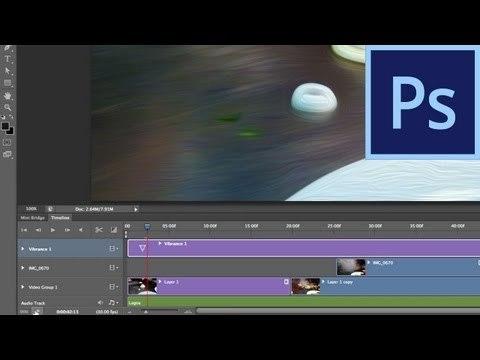Open the foreground color swatch
The image size is (480, 360).
click(x=5, y=126)
